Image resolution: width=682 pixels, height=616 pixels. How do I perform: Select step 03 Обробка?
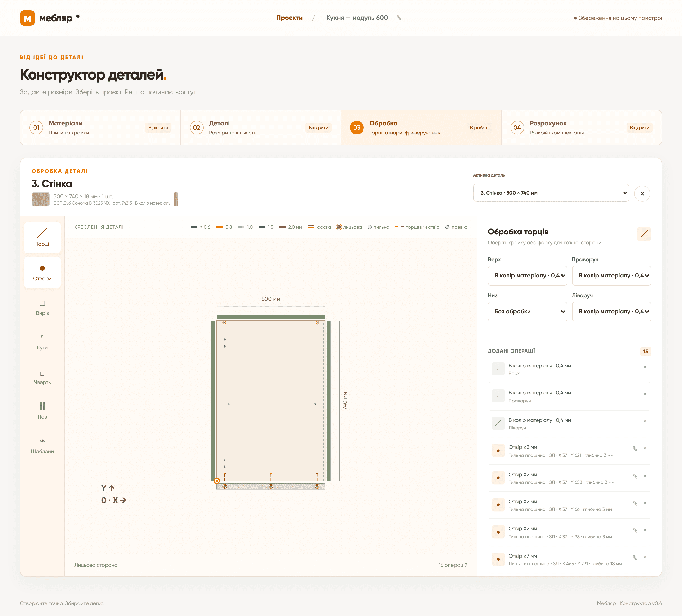tap(421, 128)
